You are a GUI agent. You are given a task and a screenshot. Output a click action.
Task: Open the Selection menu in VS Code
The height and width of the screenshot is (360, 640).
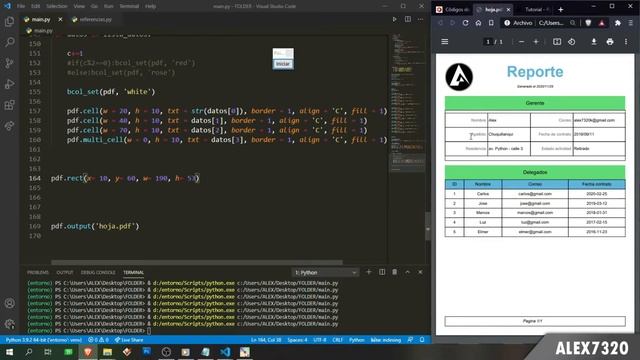[x=57, y=6]
